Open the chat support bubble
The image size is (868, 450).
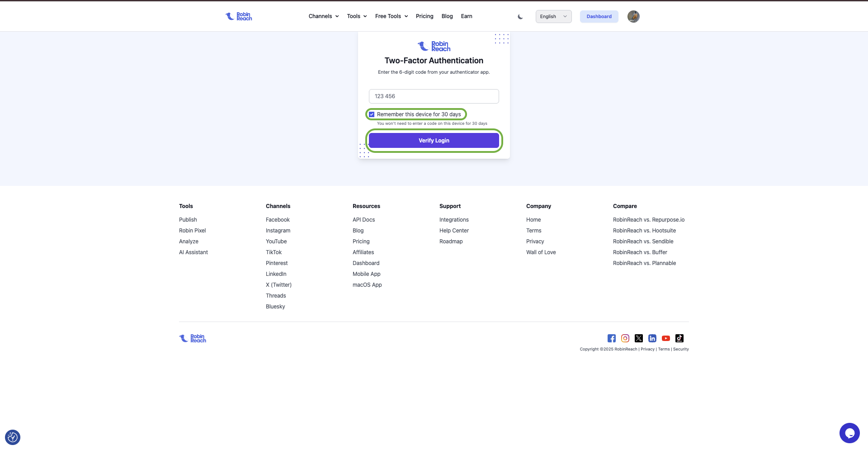pos(849,433)
